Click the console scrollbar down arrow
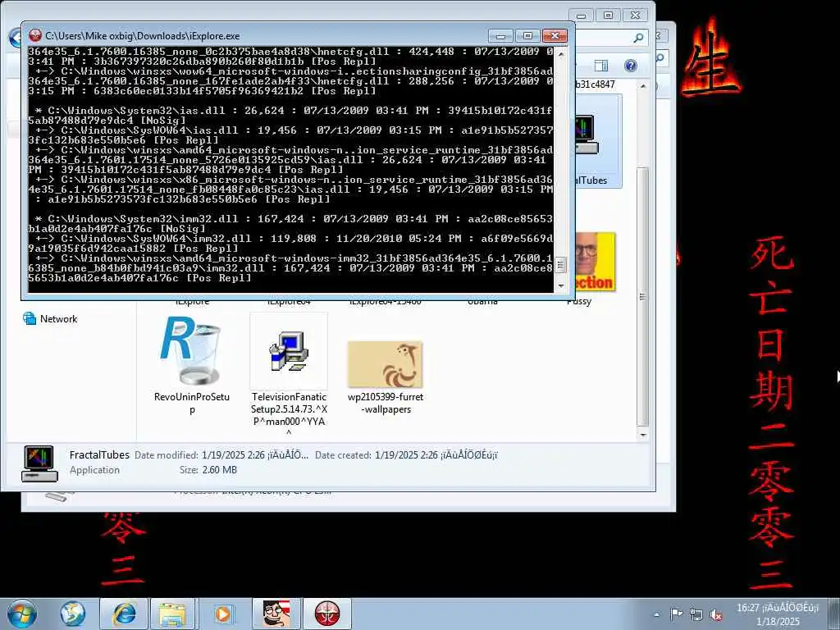Screen dimensions: 840x630 561,286
